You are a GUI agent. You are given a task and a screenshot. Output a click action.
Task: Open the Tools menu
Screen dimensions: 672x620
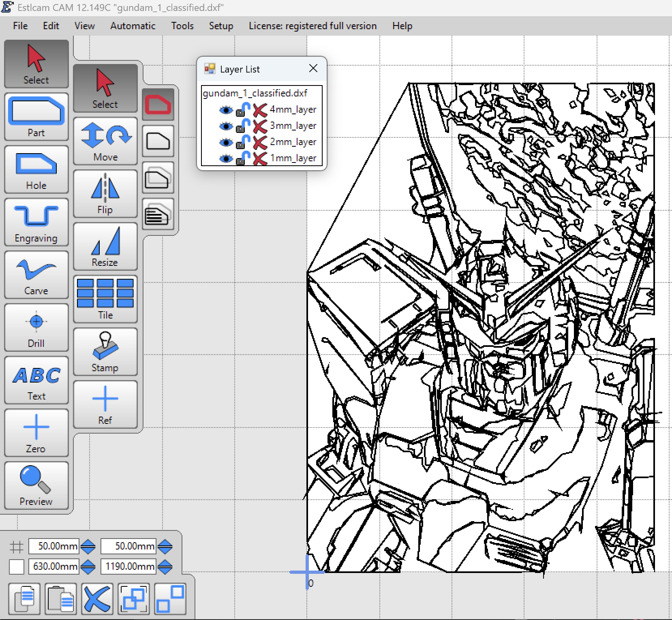[x=182, y=26]
